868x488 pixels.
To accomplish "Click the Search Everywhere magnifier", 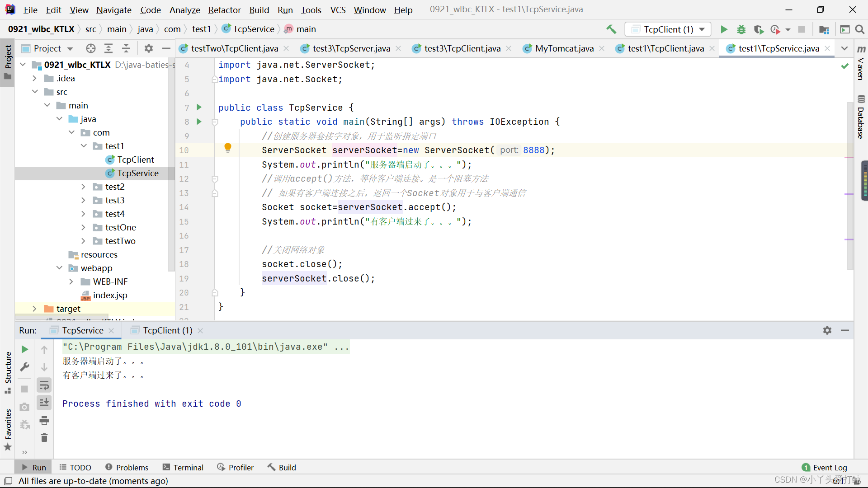I will pyautogui.click(x=860, y=29).
